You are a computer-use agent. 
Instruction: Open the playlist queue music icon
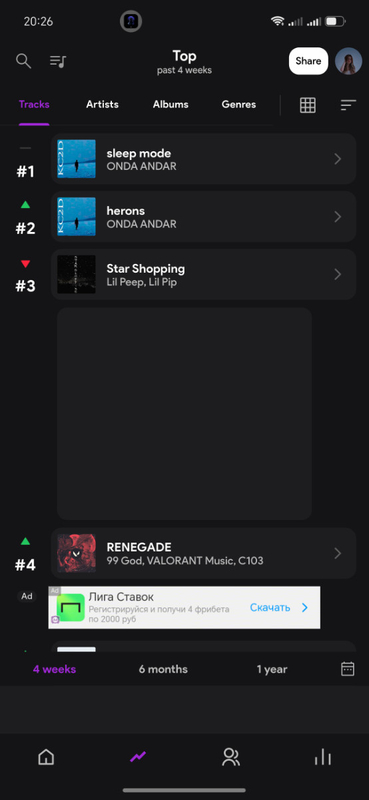[58, 61]
